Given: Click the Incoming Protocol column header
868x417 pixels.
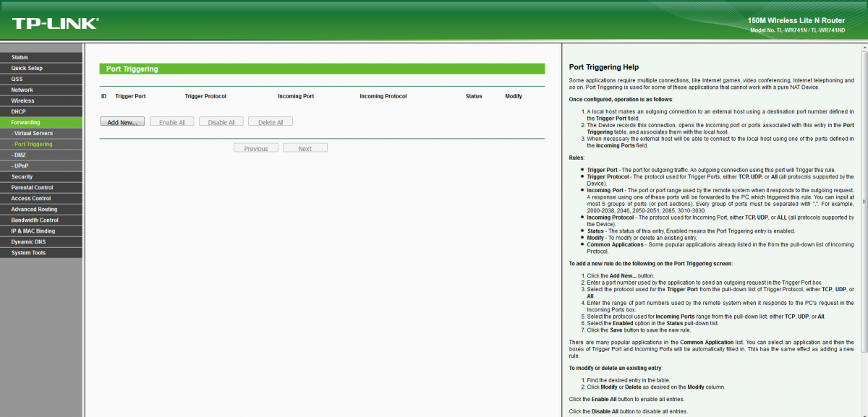Looking at the screenshot, I should click(383, 96).
